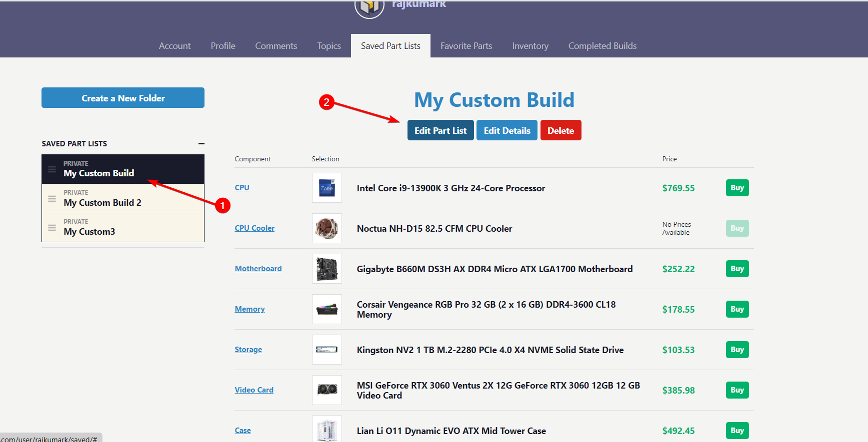Click Kingston NV2 SSD thumbnail

(327, 350)
